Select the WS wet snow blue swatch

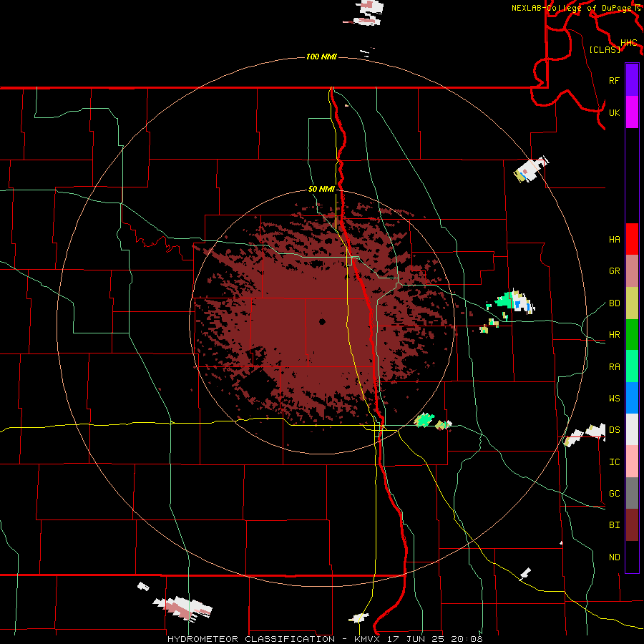(x=632, y=398)
